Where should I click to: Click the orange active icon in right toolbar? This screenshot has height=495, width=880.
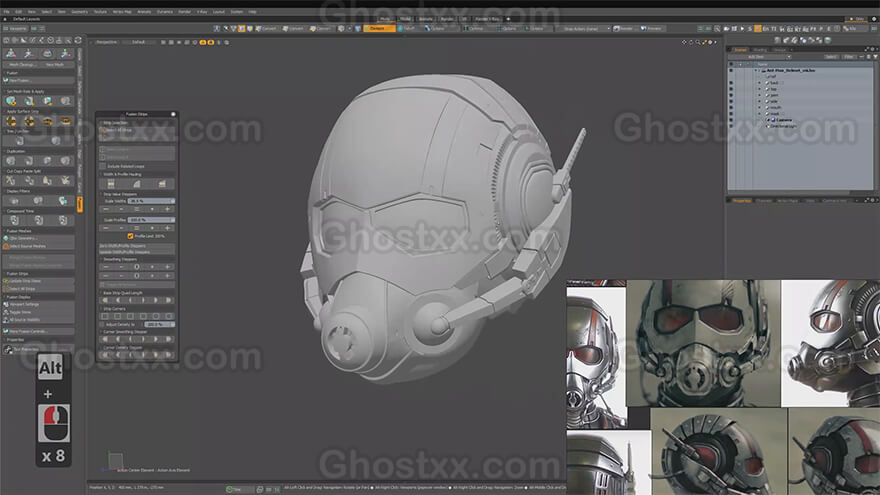[x=758, y=28]
